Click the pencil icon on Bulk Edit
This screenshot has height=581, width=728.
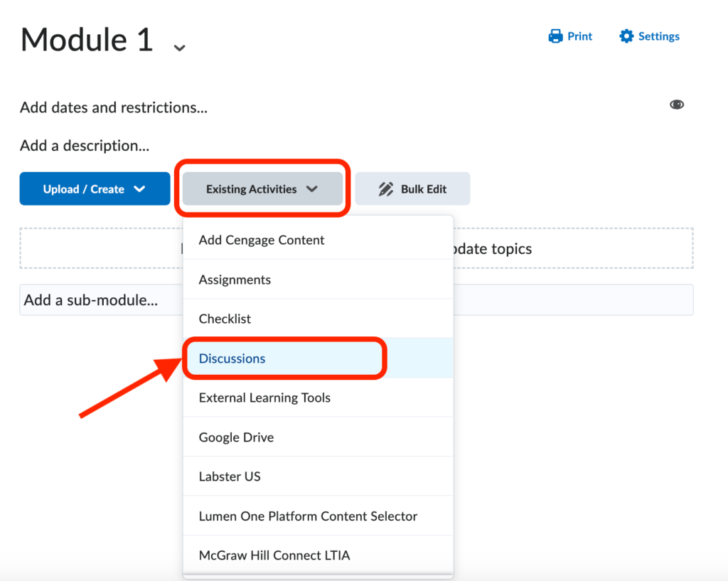pyautogui.click(x=386, y=189)
